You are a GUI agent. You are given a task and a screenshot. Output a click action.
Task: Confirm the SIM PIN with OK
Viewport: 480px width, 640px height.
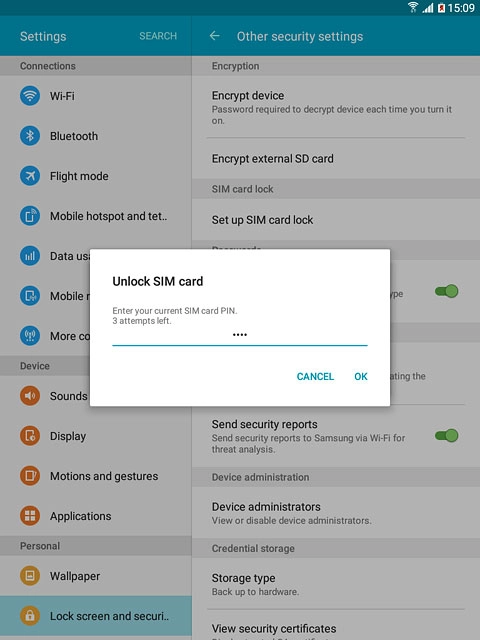pyautogui.click(x=361, y=376)
